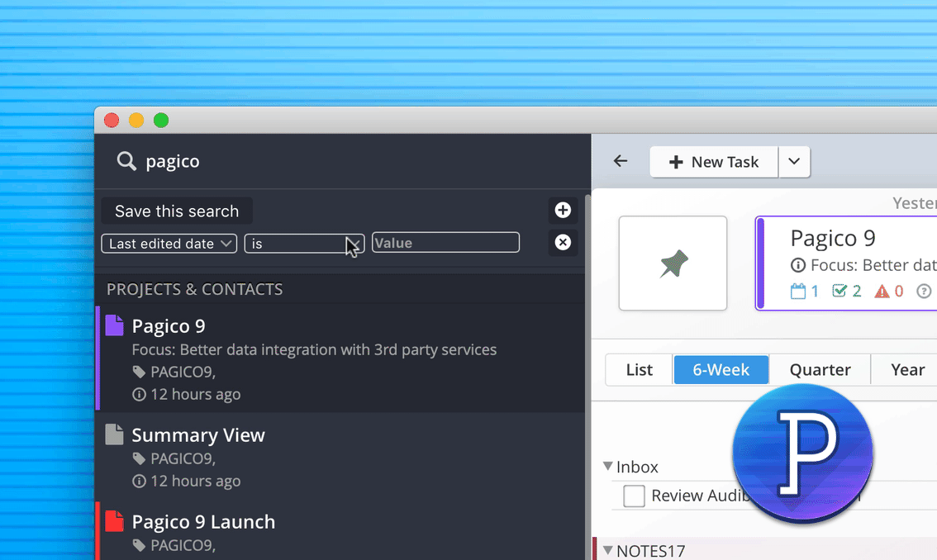Click the search magnifier icon

126,161
